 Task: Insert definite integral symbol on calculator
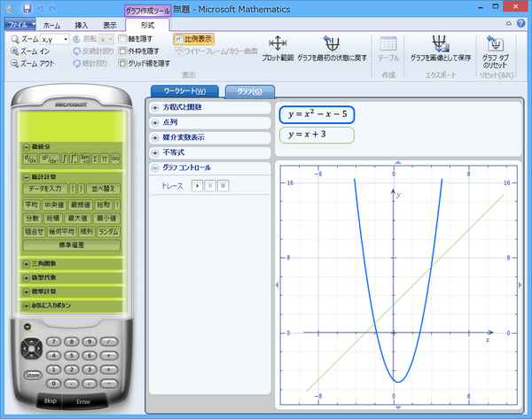[x=74, y=159]
